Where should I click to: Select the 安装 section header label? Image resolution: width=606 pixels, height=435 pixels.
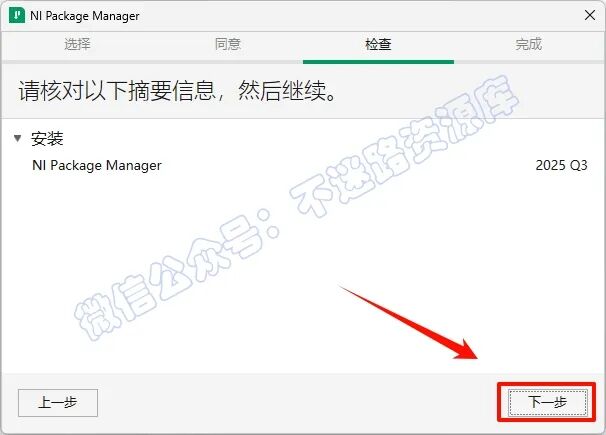pos(47,139)
